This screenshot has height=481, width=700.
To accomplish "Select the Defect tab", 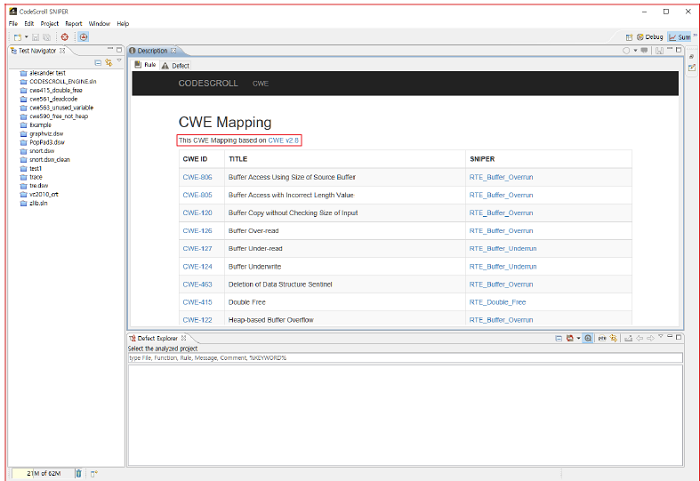I will click(175, 66).
